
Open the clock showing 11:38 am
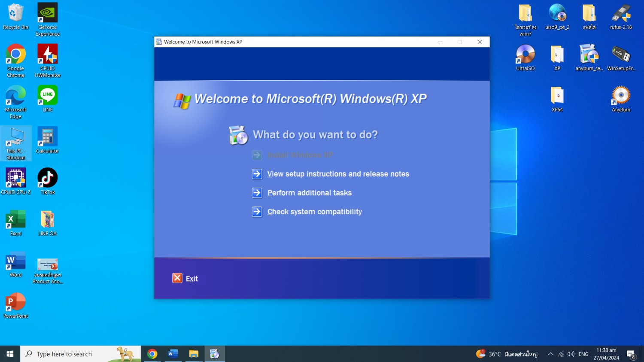pyautogui.click(x=606, y=354)
